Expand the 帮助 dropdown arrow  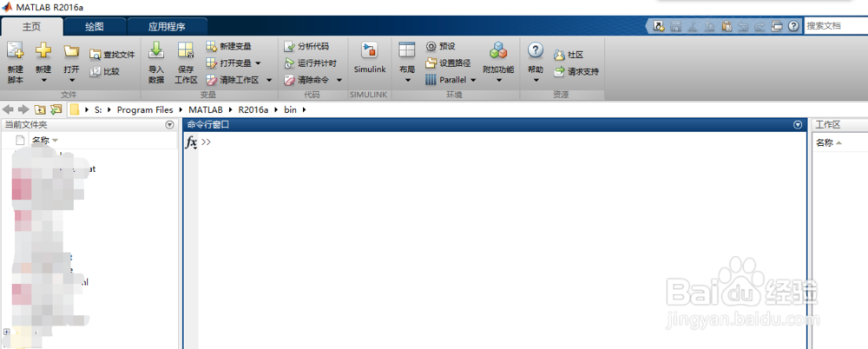pyautogui.click(x=535, y=81)
